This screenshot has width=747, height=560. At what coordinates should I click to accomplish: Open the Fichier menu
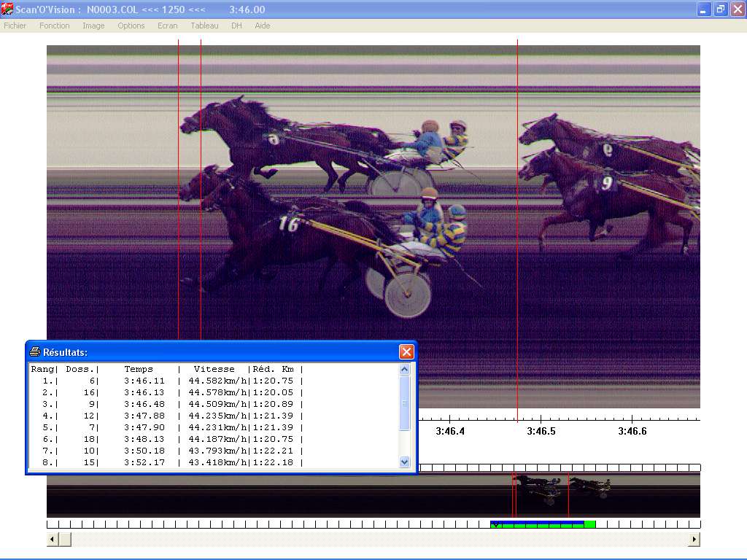tap(15, 26)
